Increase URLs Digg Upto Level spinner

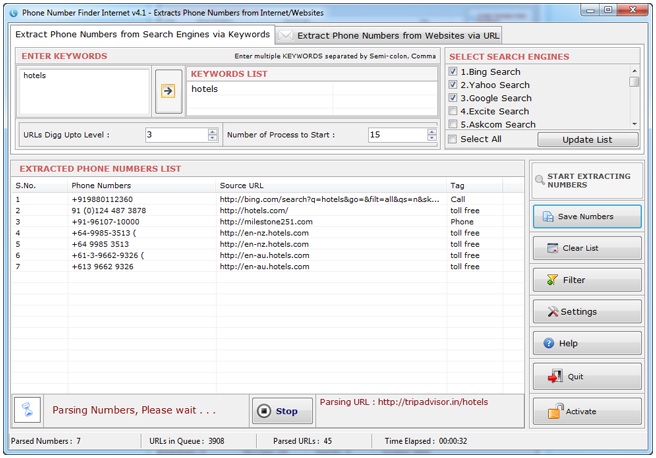[212, 131]
